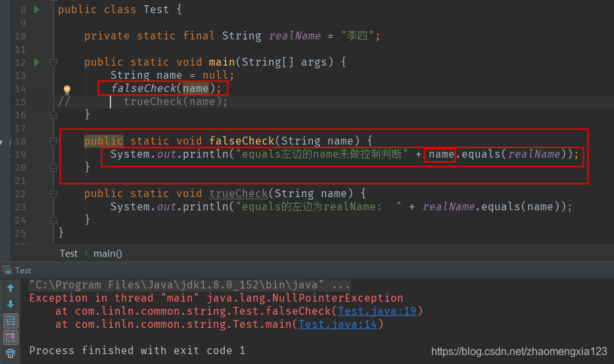Collapse the main method fold marker at line 12
The image size is (614, 364).
click(x=54, y=62)
